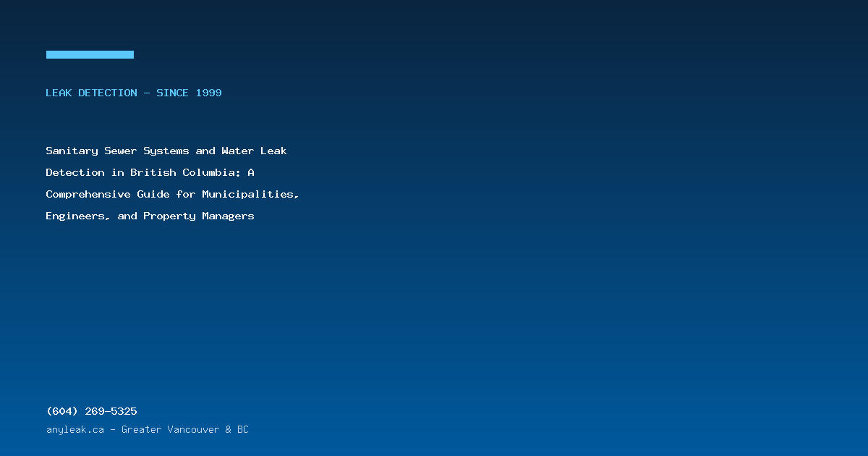
Task: Select the title line Detection in British Columbia
Action: coord(150,173)
